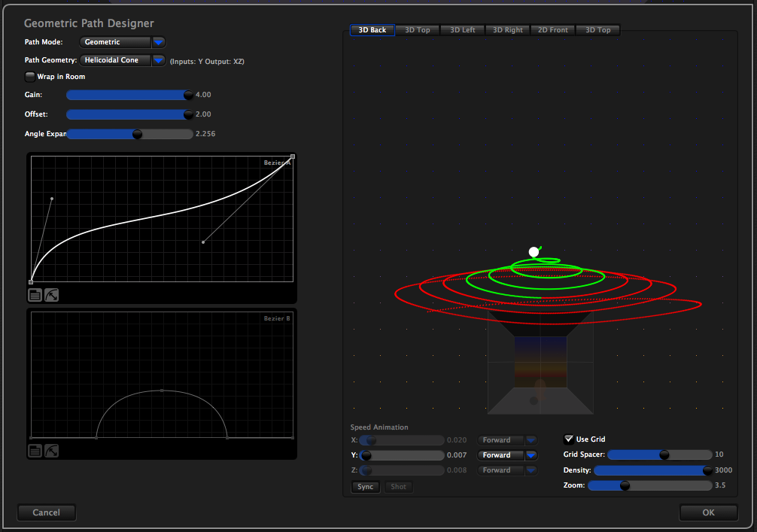The width and height of the screenshot is (757, 532).
Task: Open the preset list icon below Bezier A
Action: coord(35,295)
